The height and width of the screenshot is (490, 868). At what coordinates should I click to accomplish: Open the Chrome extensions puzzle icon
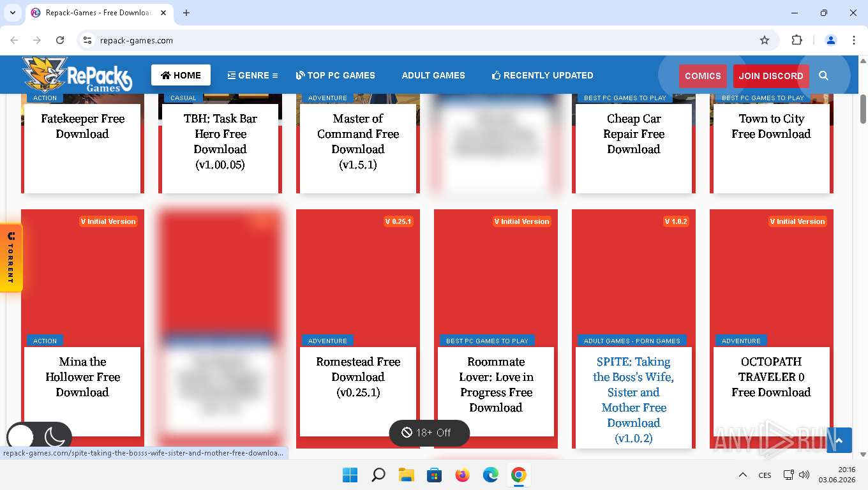(x=797, y=40)
